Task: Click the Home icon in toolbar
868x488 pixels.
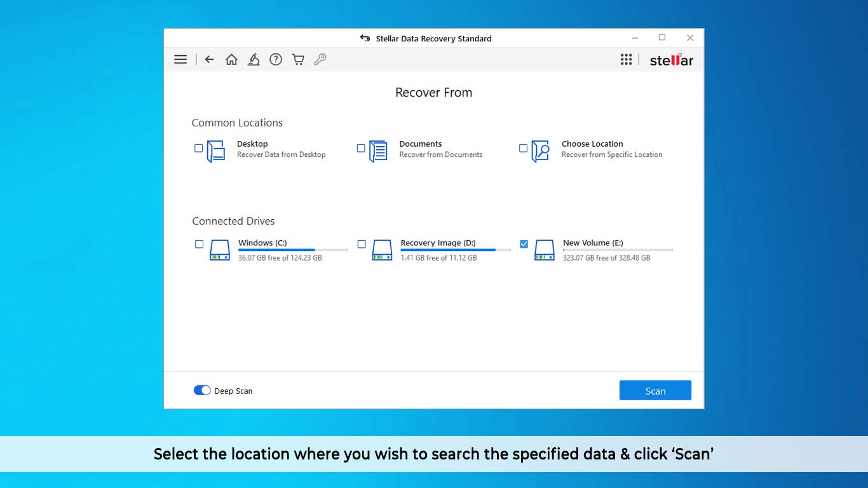Action: (231, 60)
